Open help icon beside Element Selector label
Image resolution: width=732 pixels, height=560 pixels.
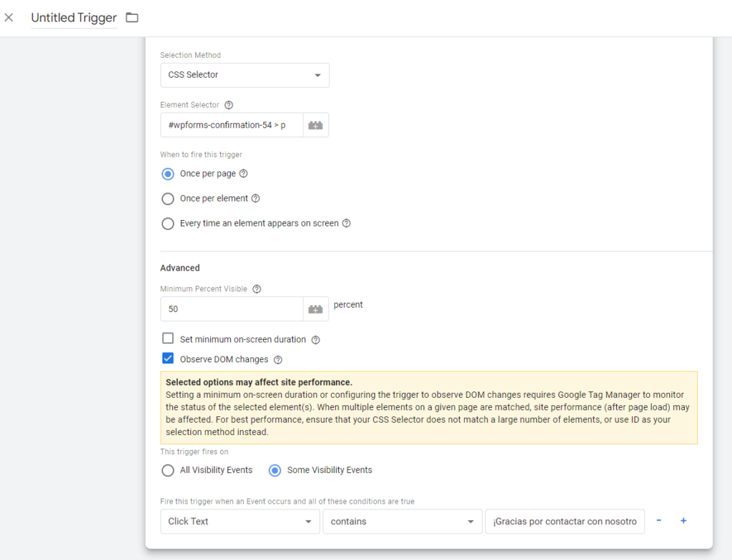point(229,105)
